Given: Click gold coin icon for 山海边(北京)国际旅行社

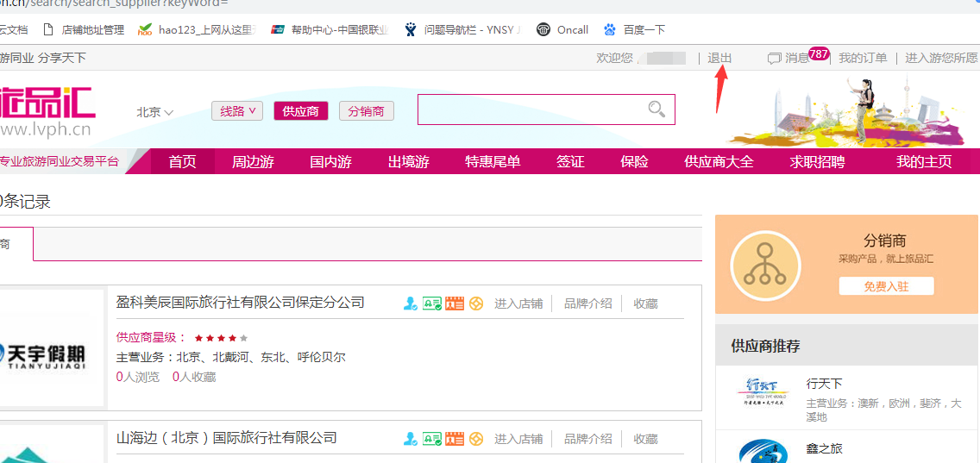Looking at the screenshot, I should tap(476, 439).
